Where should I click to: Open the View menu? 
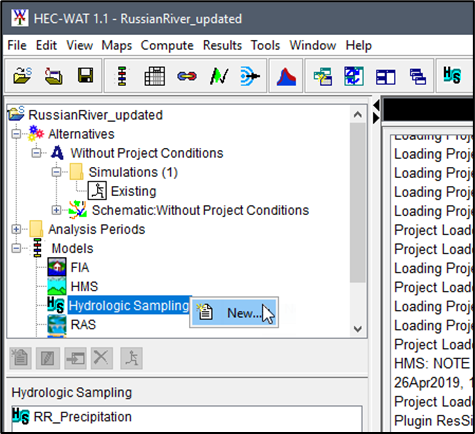pos(79,45)
